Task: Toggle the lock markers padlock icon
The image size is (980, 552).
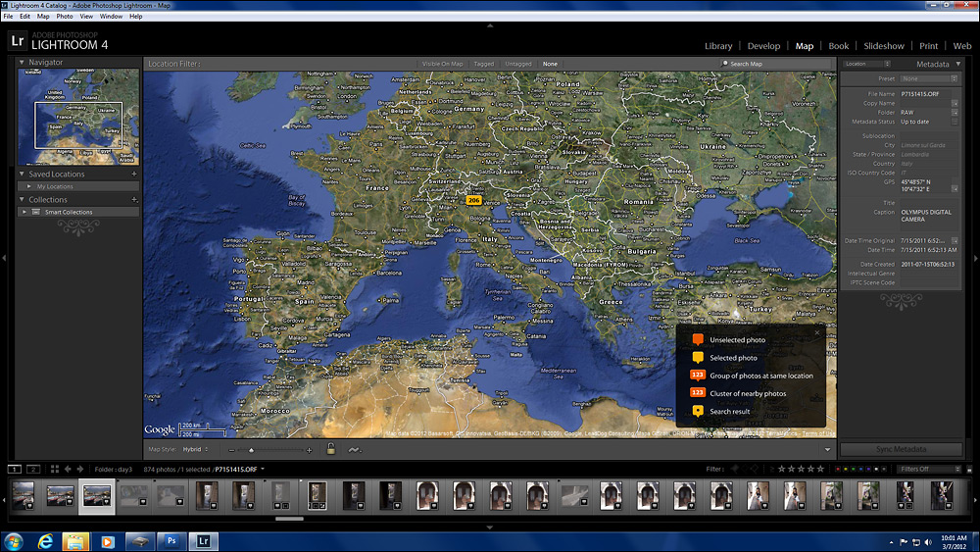Action: pyautogui.click(x=330, y=449)
